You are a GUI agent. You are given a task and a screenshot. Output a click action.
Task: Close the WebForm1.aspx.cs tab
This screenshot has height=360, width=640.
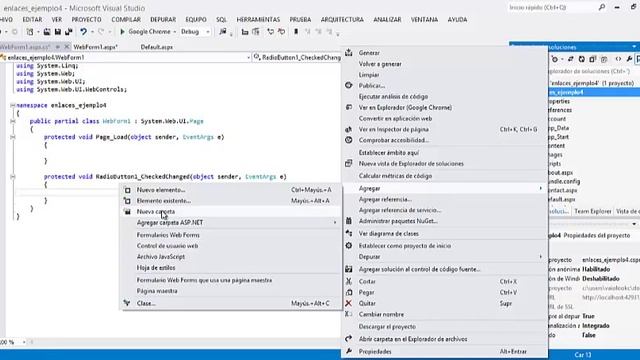(x=67, y=47)
